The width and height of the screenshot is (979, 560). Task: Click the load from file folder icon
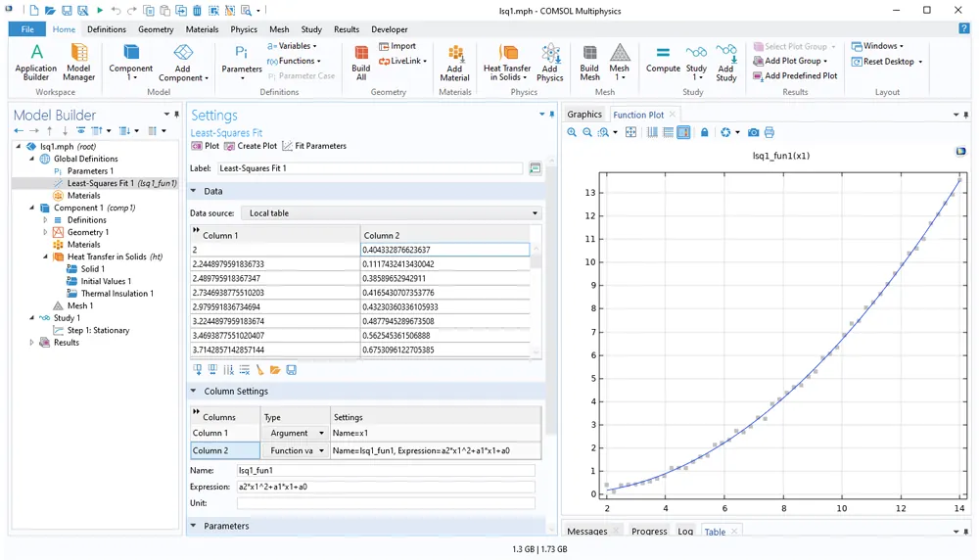point(276,370)
